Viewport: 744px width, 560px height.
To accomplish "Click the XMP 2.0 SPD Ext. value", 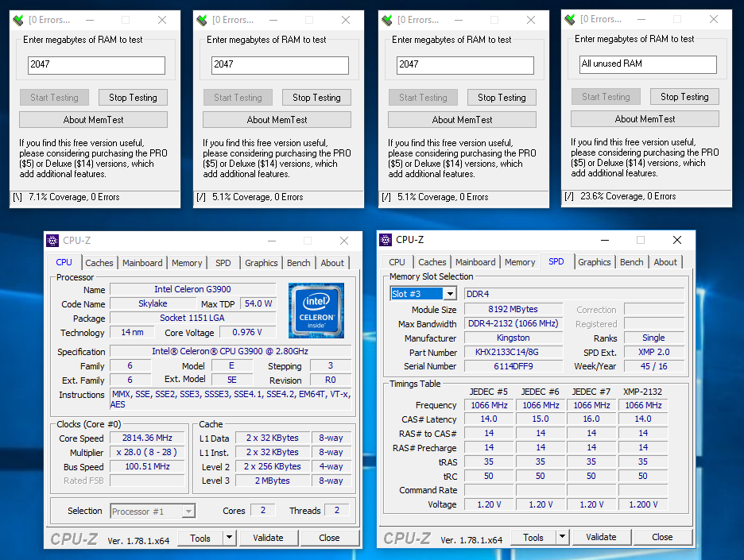I will click(x=654, y=352).
